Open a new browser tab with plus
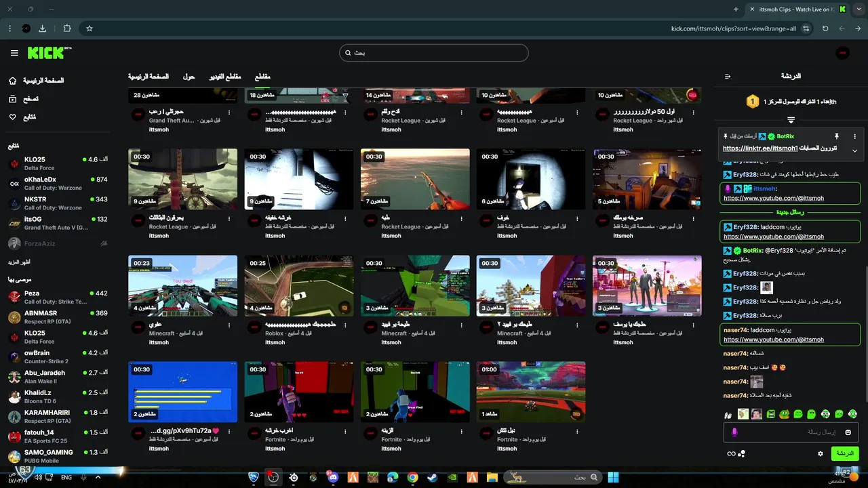The width and height of the screenshot is (868, 488). coord(736,9)
